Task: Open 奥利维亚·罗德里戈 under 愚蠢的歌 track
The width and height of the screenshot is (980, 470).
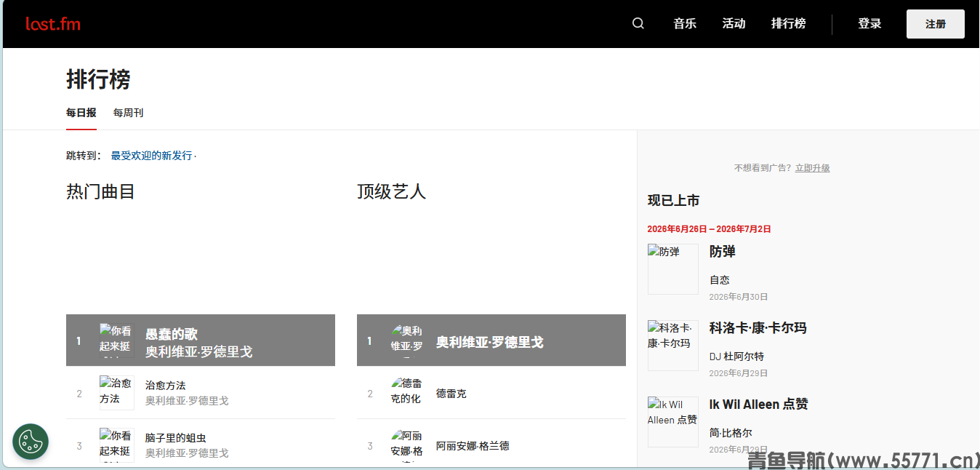Action: 198,351
